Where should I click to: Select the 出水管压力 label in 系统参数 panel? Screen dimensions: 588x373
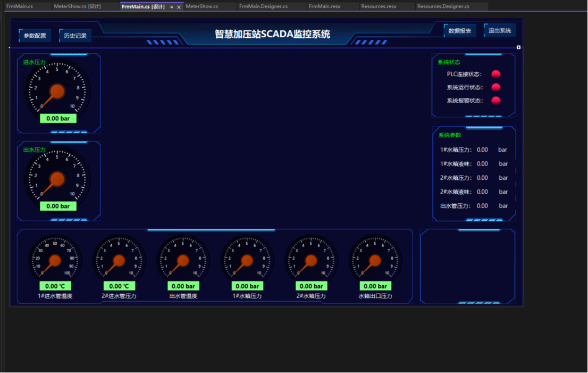(x=455, y=205)
